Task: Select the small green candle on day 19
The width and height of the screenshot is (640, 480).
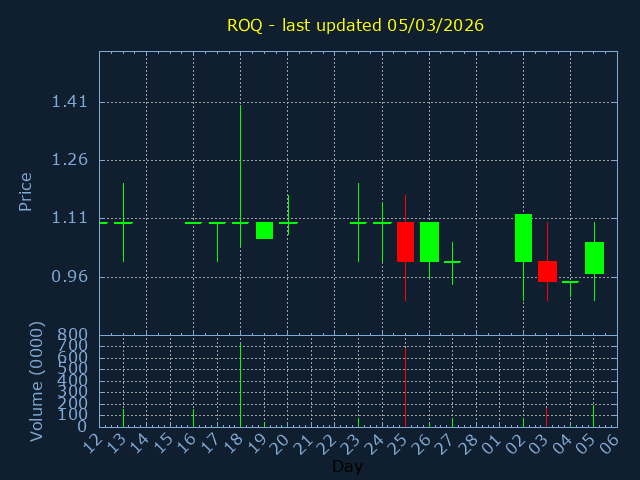Action: [264, 230]
